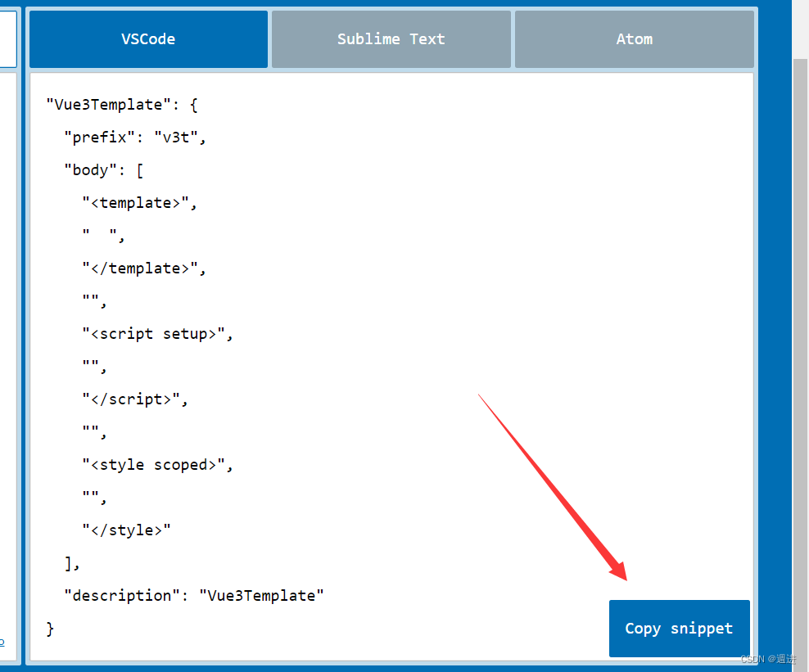Click the "</template>" line in the snippet
The width and height of the screenshot is (809, 672).
144,268
